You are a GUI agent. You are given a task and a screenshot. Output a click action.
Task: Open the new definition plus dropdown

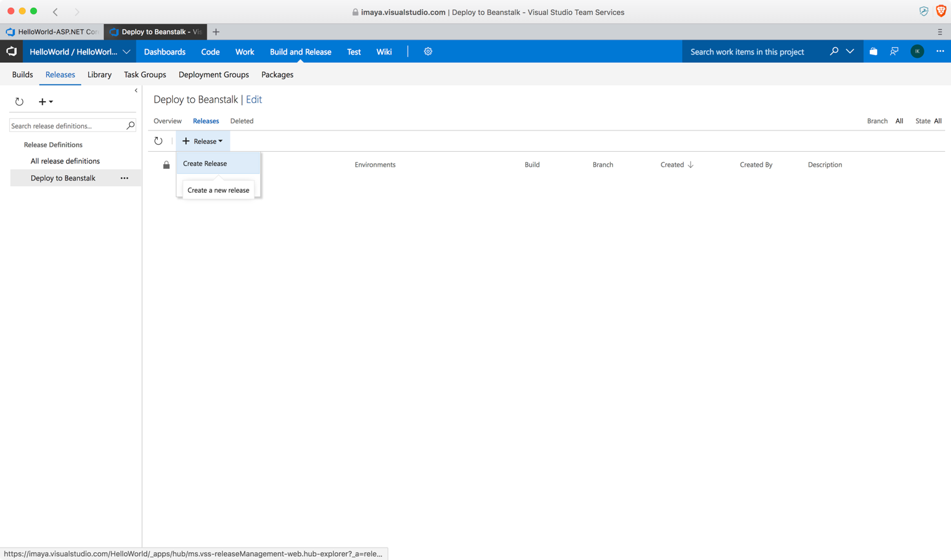(45, 101)
